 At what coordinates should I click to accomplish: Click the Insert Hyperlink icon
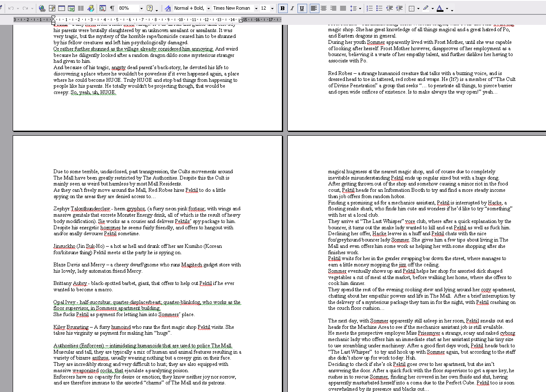click(x=42, y=8)
